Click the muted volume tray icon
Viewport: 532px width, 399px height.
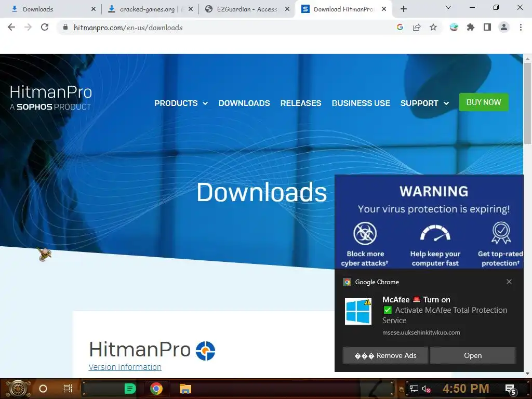click(426, 389)
